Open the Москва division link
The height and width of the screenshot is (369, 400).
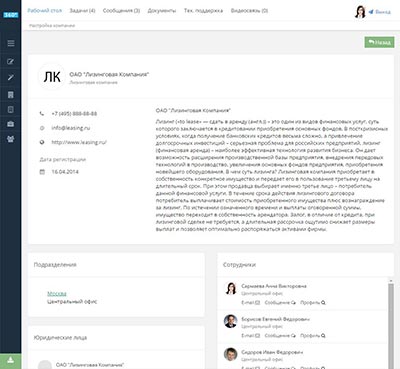coord(57,294)
